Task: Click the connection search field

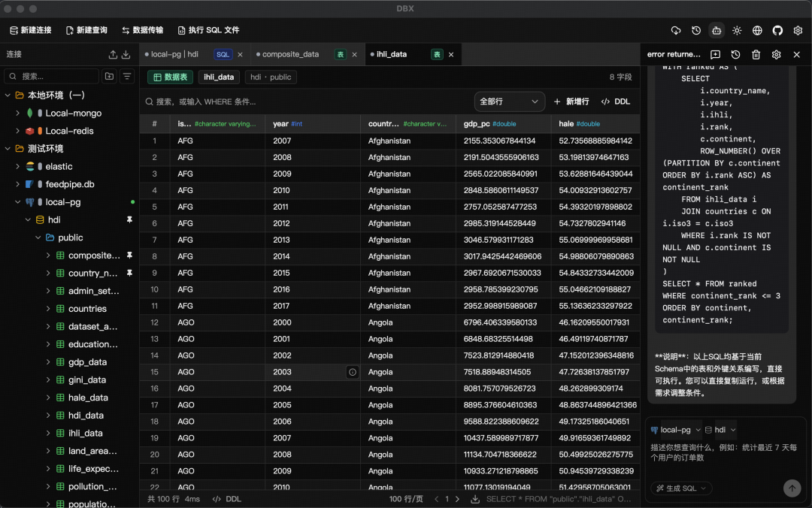Action: click(52, 77)
